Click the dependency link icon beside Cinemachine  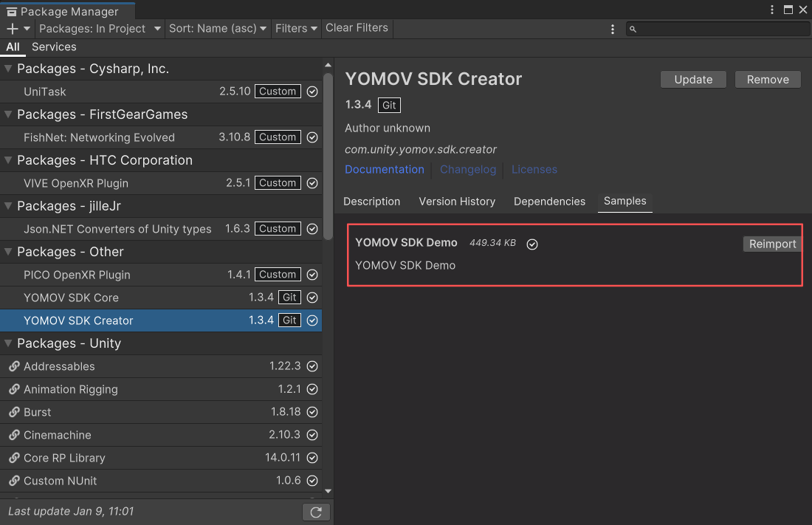point(15,435)
